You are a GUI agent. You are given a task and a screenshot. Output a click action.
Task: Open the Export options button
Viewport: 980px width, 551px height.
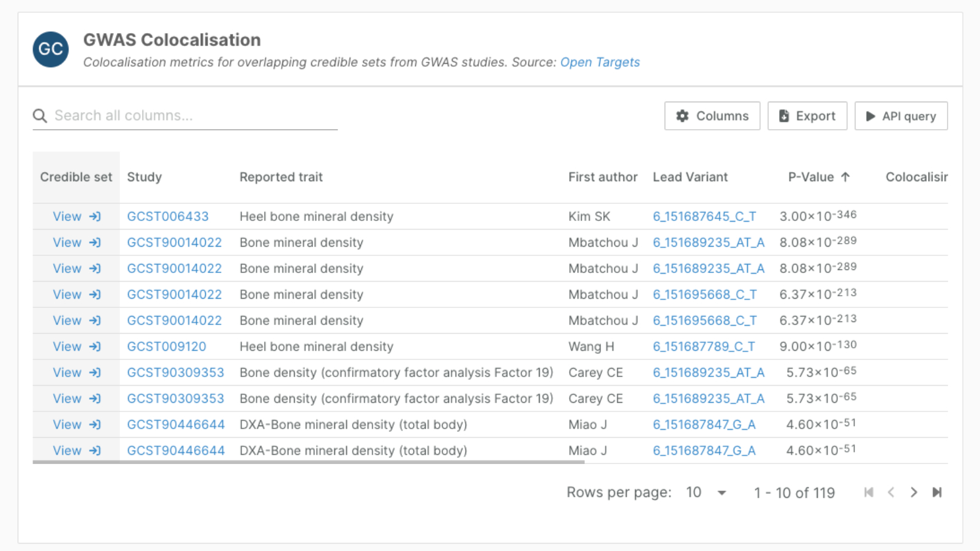807,116
